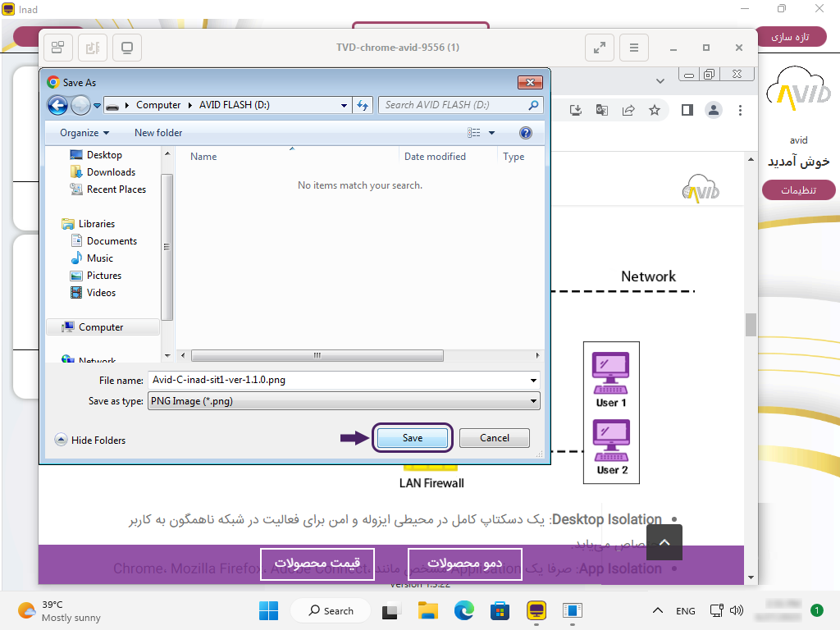Click the Inad app taskbar icon
840x630 pixels.
[x=536, y=610]
